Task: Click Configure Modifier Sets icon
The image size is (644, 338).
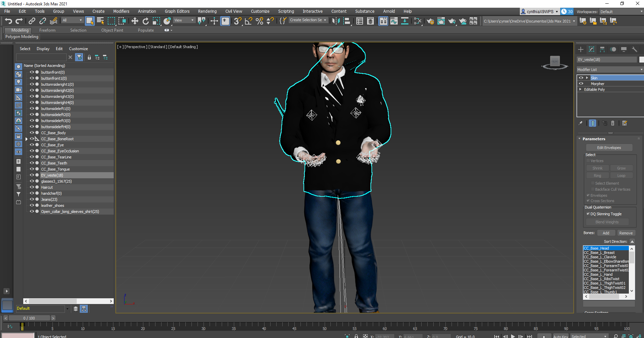Action: (x=625, y=123)
